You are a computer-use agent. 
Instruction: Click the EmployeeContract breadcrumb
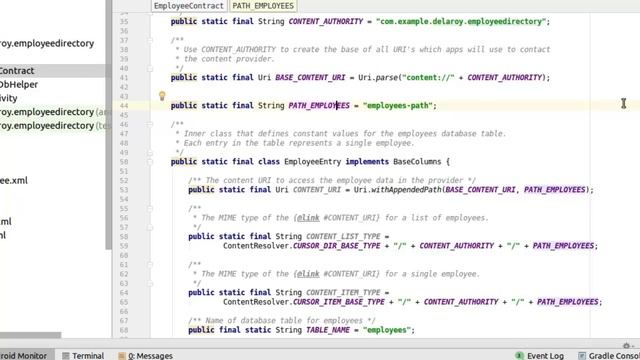coord(189,6)
